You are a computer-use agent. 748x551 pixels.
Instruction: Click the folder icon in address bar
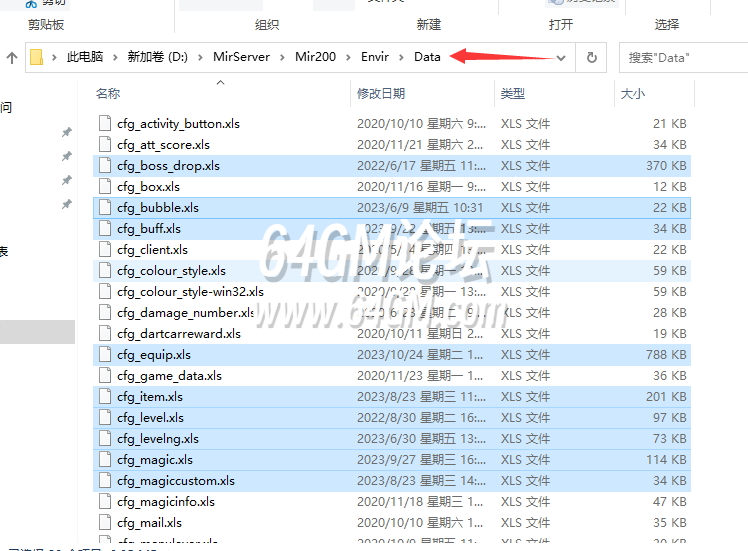[x=36, y=57]
